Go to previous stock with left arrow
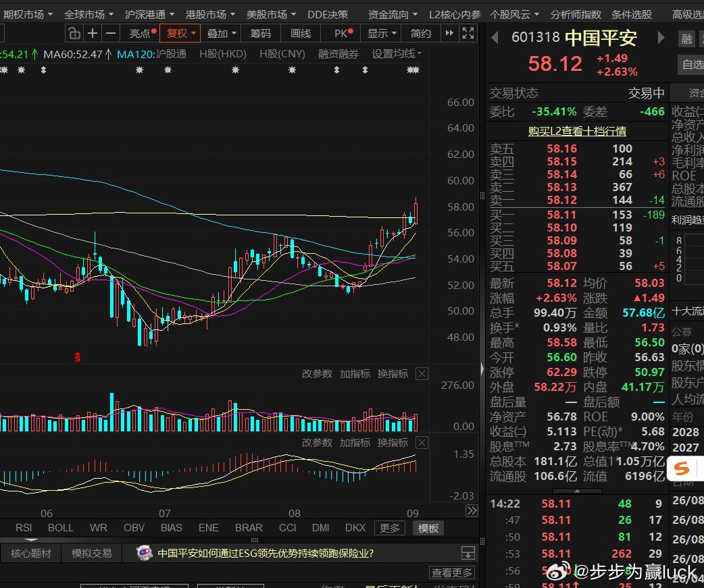Screen dimensions: 704x588 pos(495,38)
